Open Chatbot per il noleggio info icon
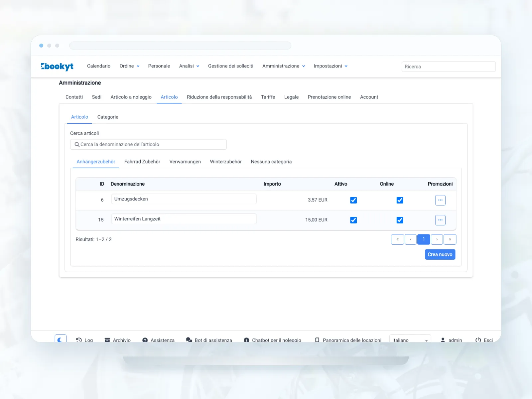Viewport: 532px width, 399px height. click(x=246, y=340)
